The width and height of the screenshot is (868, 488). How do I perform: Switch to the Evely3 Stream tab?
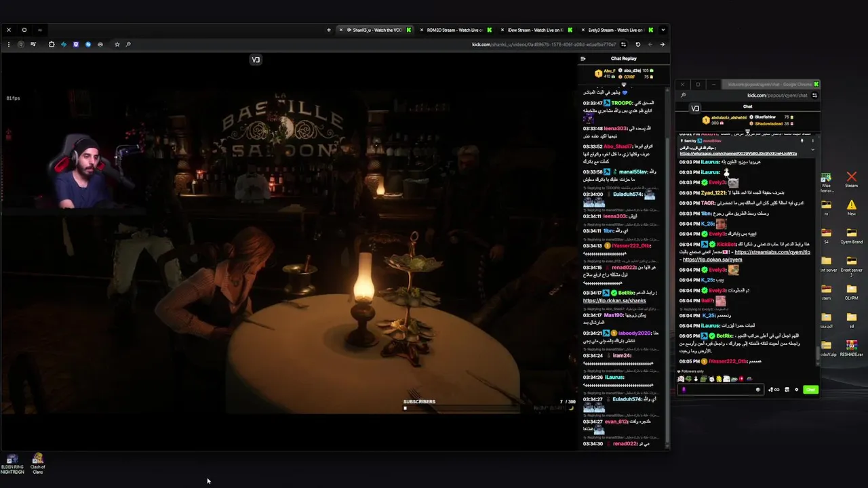click(616, 30)
